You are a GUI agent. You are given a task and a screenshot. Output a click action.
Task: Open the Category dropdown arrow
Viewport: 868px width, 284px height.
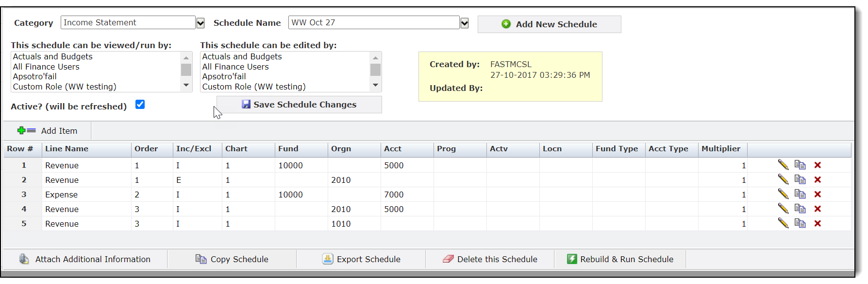200,23
